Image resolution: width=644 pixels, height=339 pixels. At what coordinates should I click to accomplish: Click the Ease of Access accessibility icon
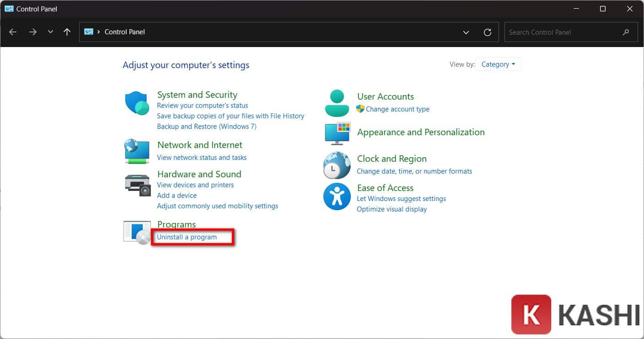(337, 197)
